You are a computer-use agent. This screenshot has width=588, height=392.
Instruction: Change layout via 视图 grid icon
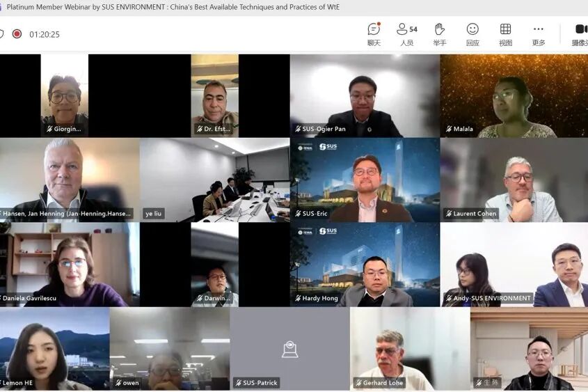click(x=505, y=34)
